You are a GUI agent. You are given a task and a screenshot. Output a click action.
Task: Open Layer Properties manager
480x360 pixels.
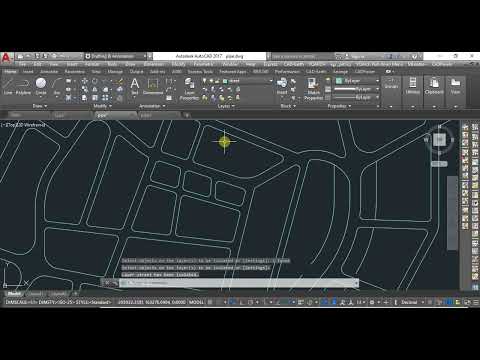point(189,89)
